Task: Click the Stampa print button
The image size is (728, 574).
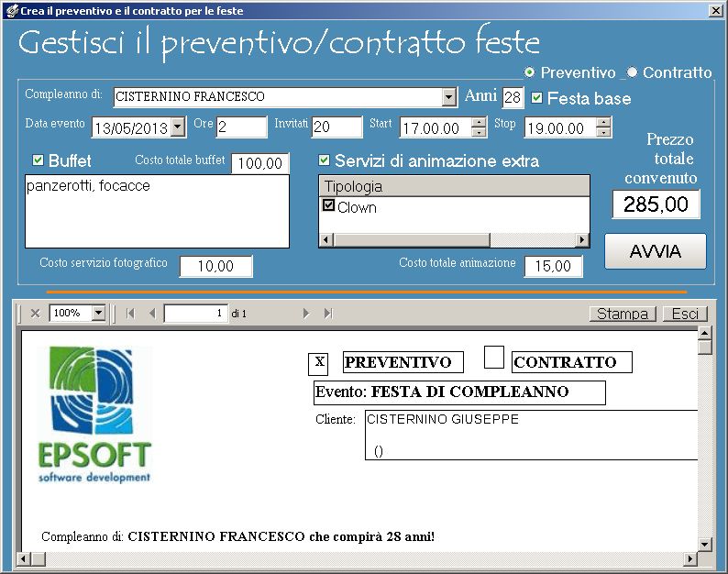Action: point(623,314)
